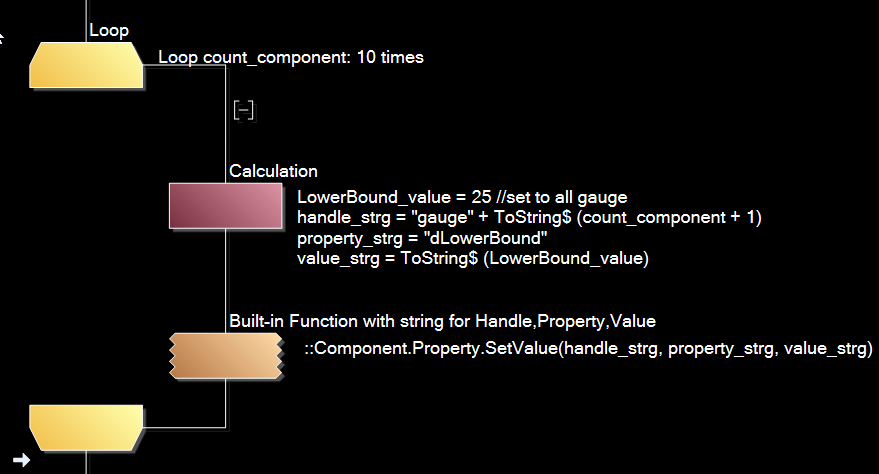Click the 'Built-in Function with string' title label
This screenshot has height=474, width=879.
click(x=442, y=321)
